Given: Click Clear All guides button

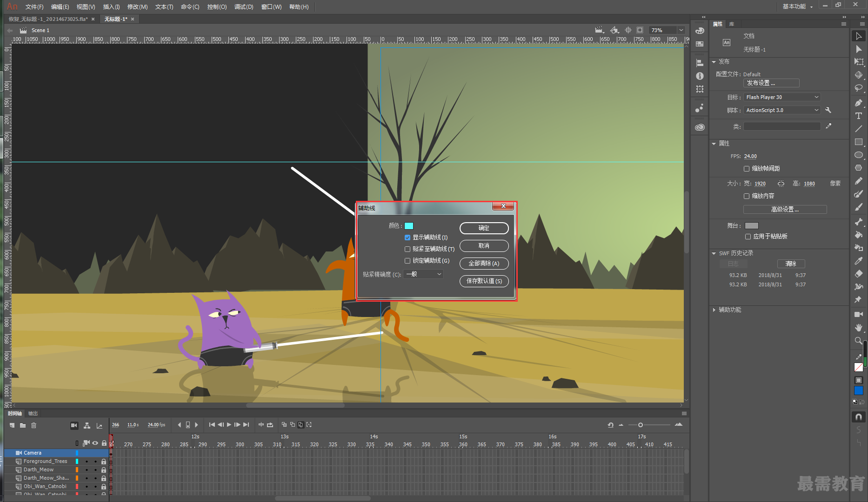Looking at the screenshot, I should [x=484, y=264].
